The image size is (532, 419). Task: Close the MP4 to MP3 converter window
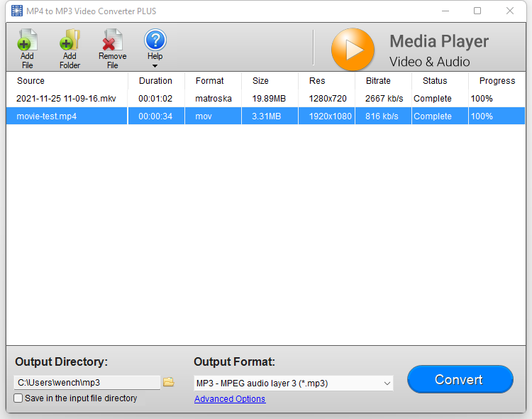point(510,11)
